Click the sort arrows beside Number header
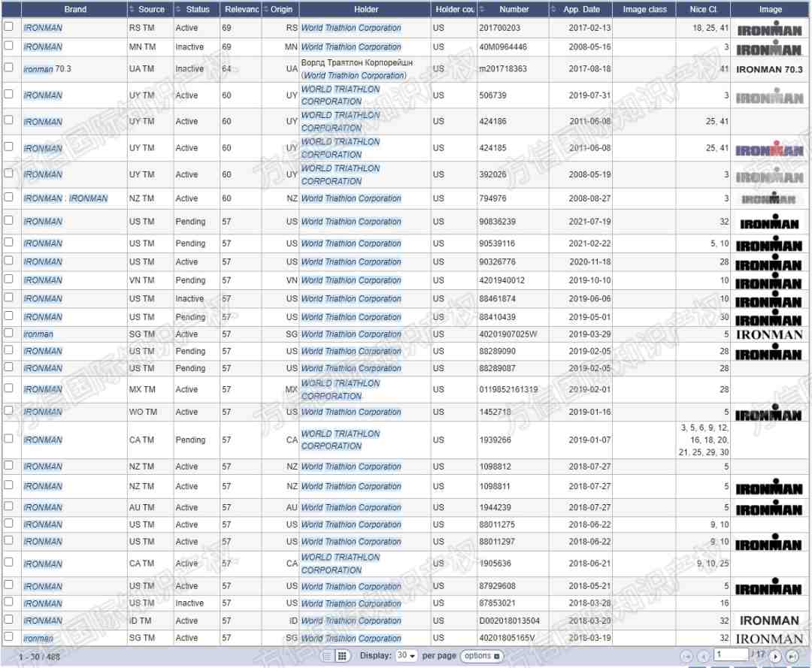 pos(482,9)
